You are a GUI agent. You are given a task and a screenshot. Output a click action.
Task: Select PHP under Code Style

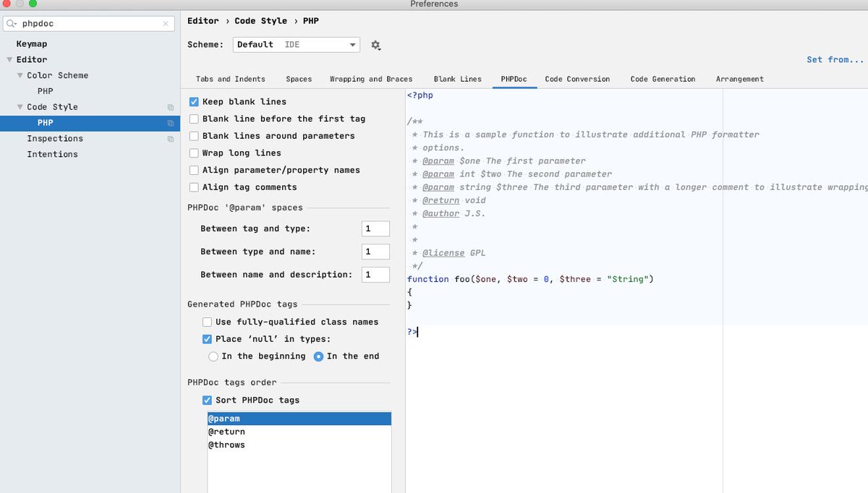pyautogui.click(x=90, y=123)
